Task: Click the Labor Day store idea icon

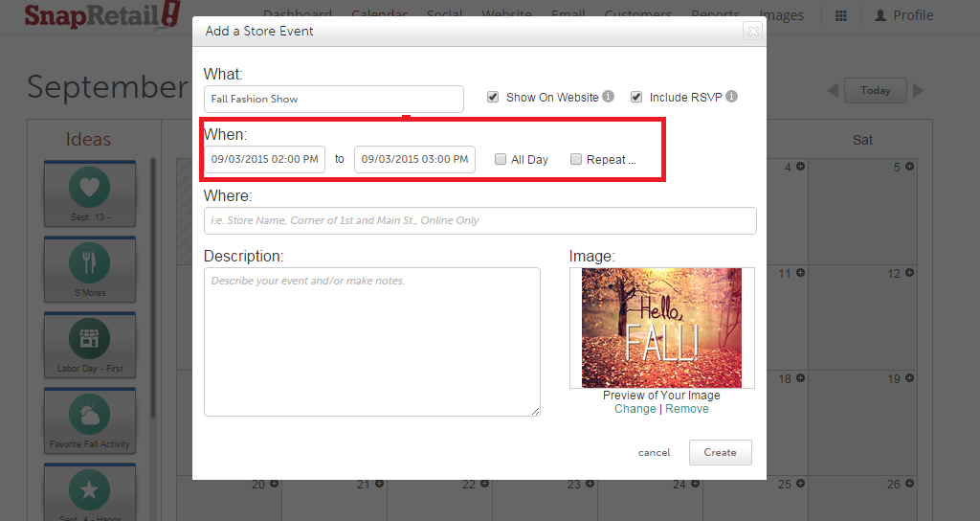Action: coord(89,338)
